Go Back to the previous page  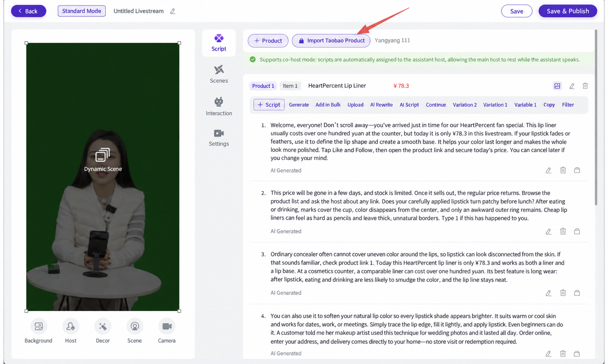[29, 11]
